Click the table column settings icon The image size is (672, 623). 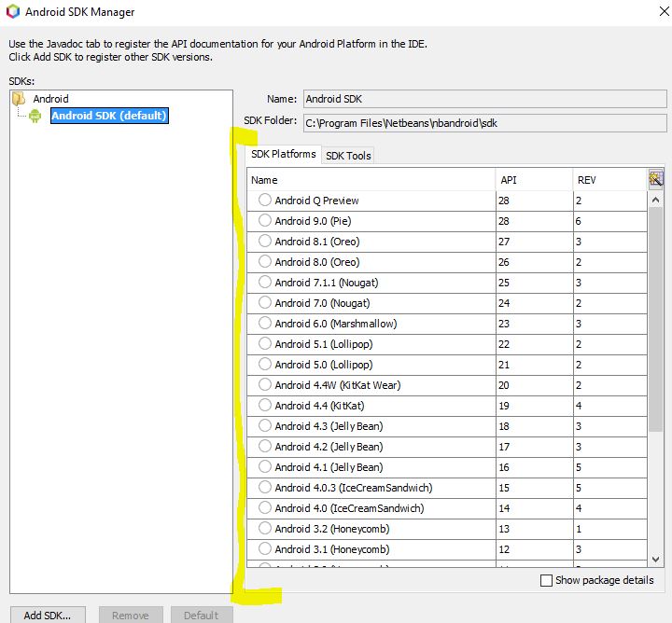(x=656, y=179)
